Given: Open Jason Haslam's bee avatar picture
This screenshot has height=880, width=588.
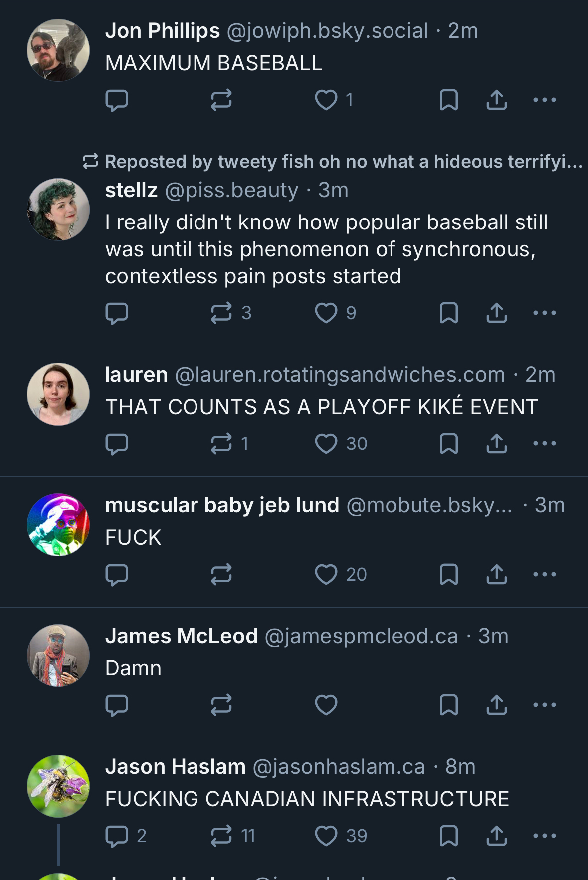Looking at the screenshot, I should [58, 786].
